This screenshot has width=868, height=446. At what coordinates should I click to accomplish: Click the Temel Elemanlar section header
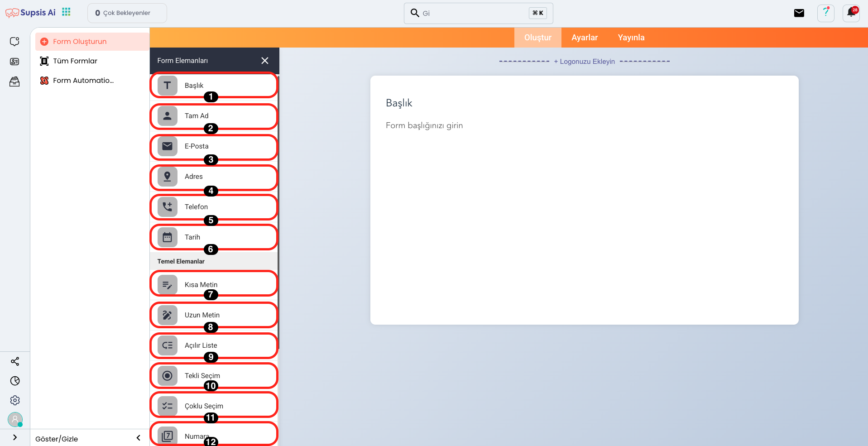coord(214,261)
